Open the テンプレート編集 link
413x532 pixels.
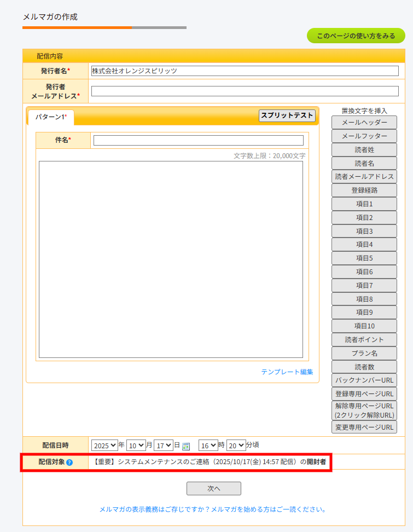point(287,372)
